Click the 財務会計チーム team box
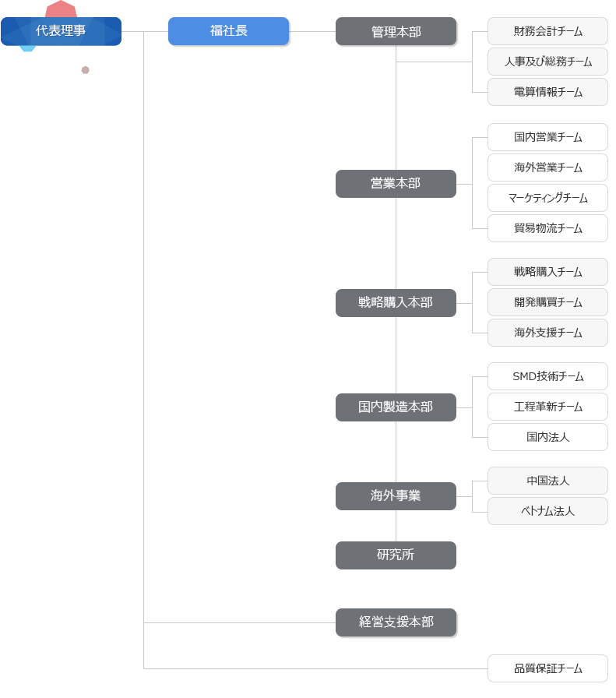Viewport: 616px width, 698px height. pyautogui.click(x=547, y=31)
